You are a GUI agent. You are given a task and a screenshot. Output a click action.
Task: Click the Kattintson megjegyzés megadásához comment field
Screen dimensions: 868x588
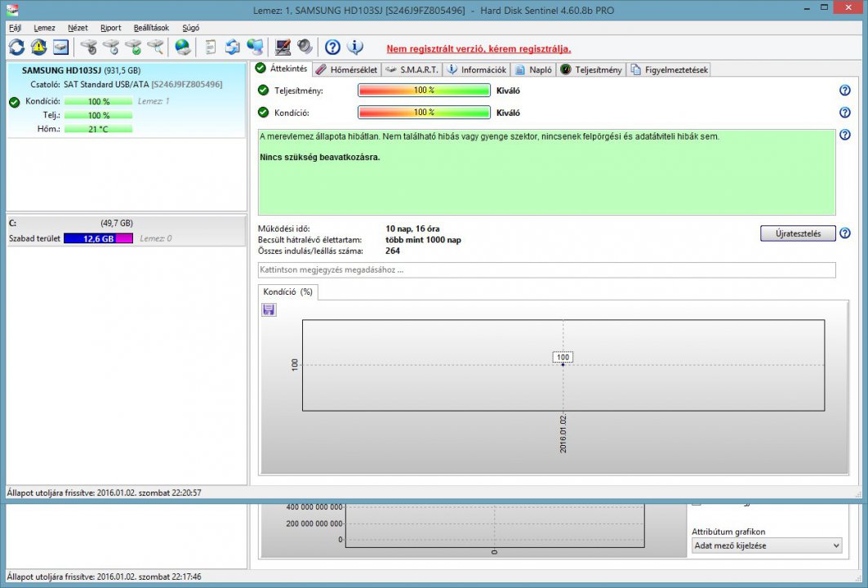click(547, 270)
